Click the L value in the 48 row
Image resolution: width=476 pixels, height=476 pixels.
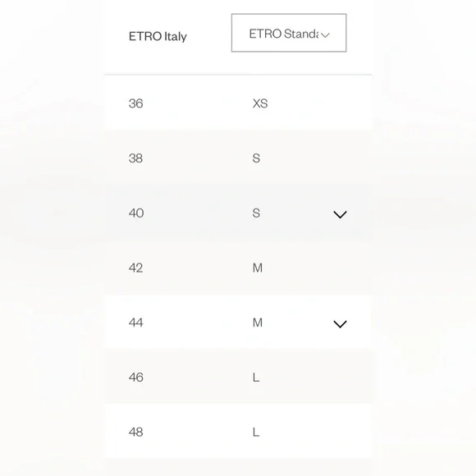[256, 432]
